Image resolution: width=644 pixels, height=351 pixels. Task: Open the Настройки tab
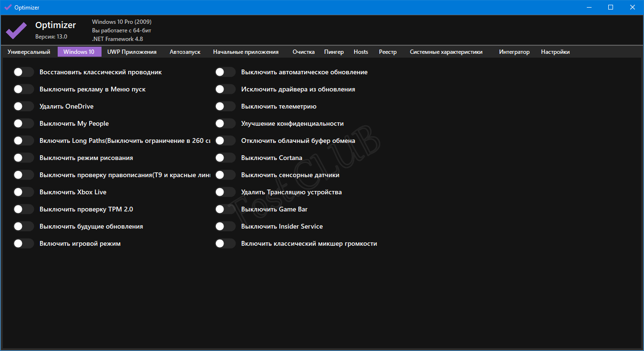coord(555,52)
